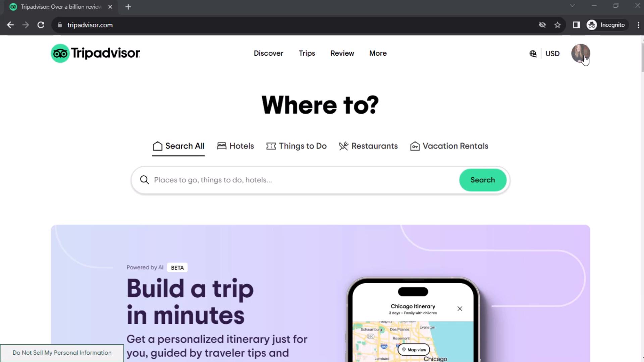Screen dimensions: 644x362
Task: Click the green Search button
Action: click(x=483, y=180)
